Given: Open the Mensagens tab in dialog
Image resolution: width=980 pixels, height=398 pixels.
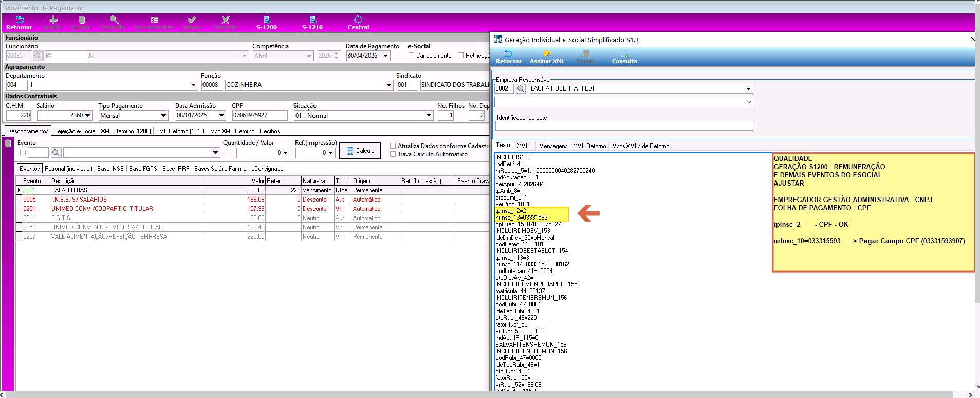Looking at the screenshot, I should [553, 146].
